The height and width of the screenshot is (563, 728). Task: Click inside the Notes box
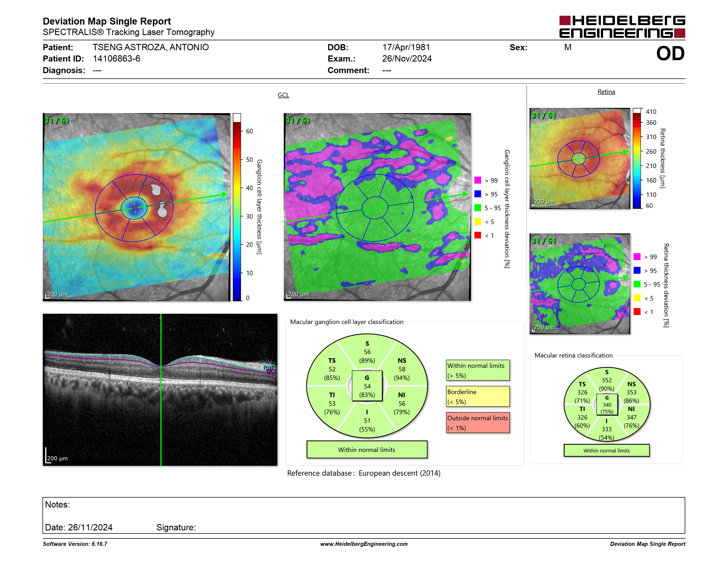coord(364,515)
